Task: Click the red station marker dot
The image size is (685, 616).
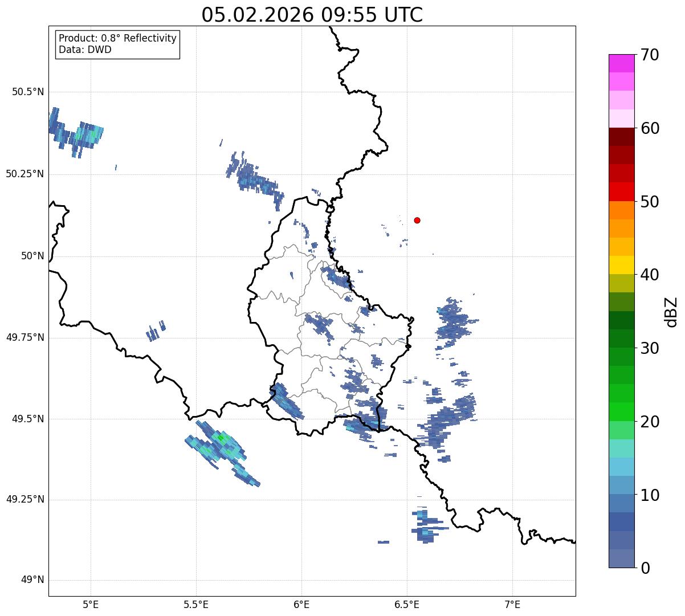Action: pyautogui.click(x=417, y=220)
